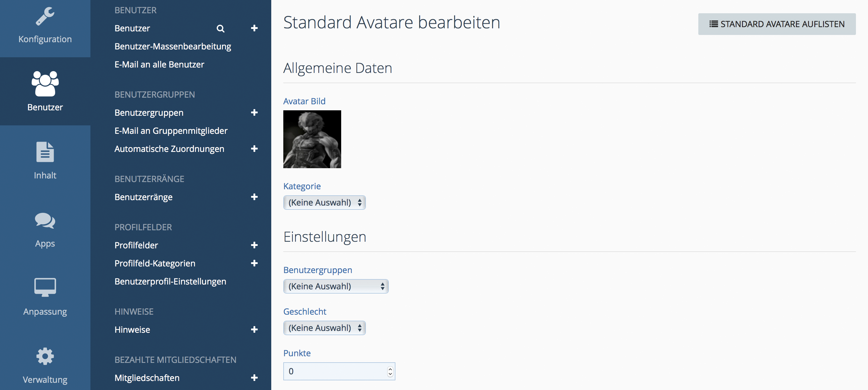Screen dimensions: 868x390
Task: Open E-Mail an Gruppenmitglieder link
Action: point(171,131)
